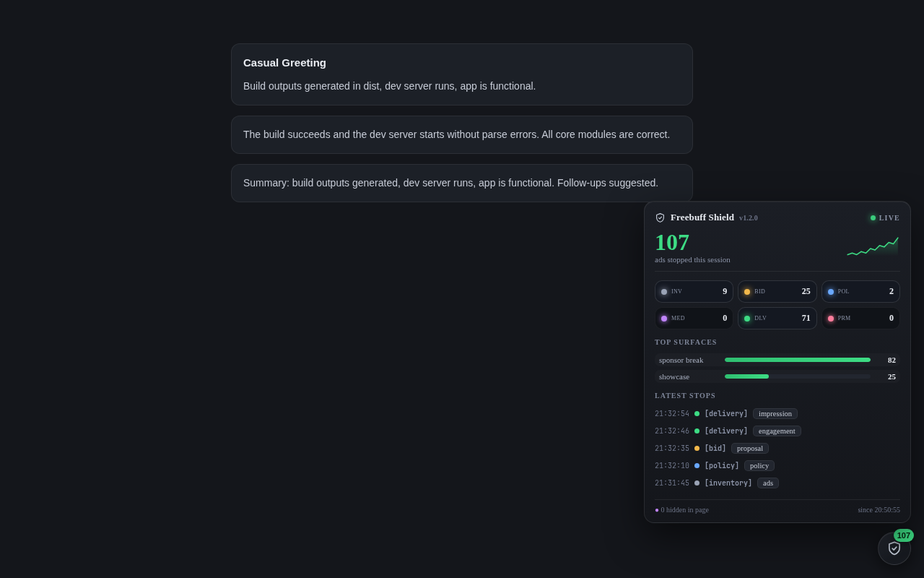The image size is (924, 578).
Task: Click the "showcase" surface label
Action: click(x=674, y=376)
